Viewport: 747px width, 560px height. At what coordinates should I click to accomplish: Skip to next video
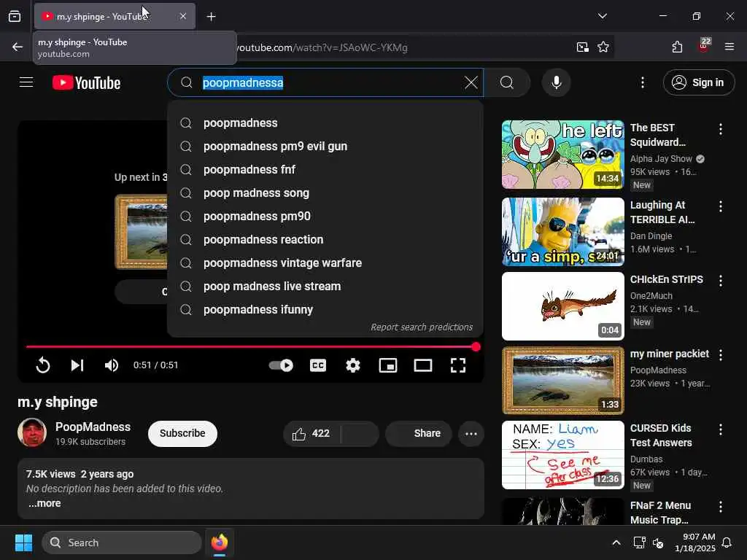[x=77, y=365]
